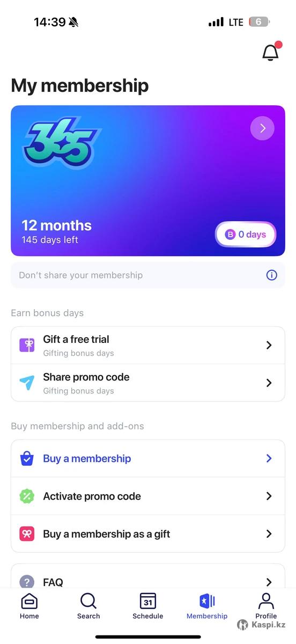Tap the 0 days bonus badge
The height and width of the screenshot is (644, 296).
coord(246,234)
